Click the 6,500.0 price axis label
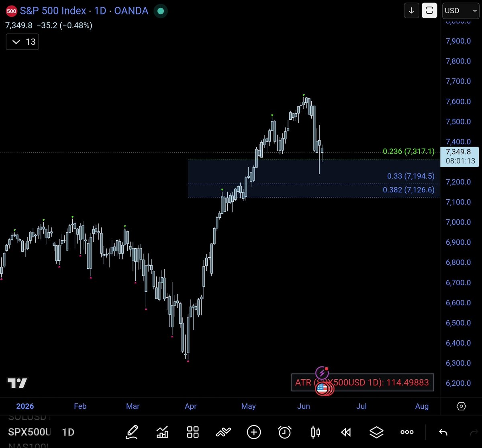The height and width of the screenshot is (448, 482). pos(458,323)
